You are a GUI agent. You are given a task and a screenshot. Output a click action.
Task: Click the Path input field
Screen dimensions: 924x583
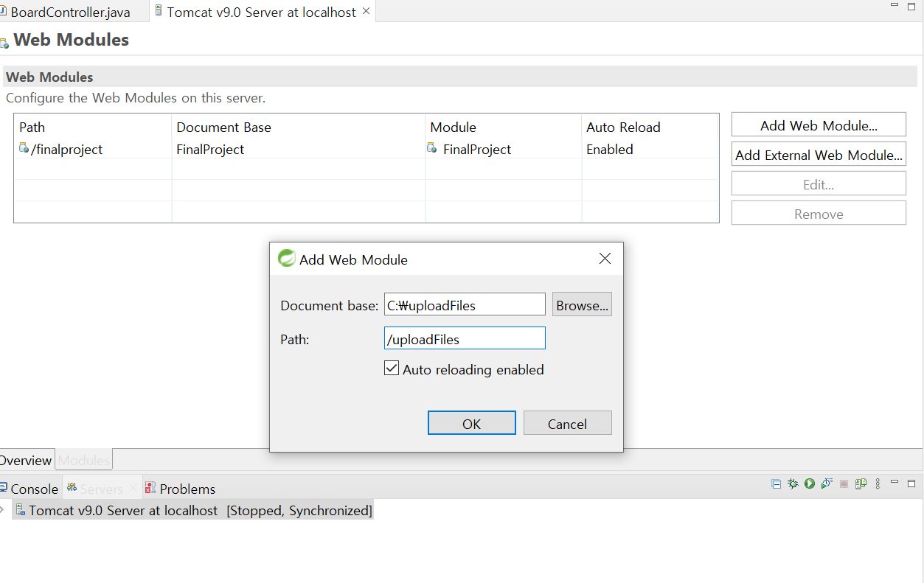pyautogui.click(x=465, y=338)
